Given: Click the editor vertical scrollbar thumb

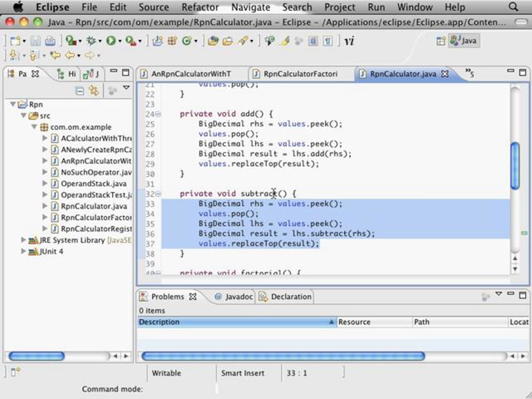Looking at the screenshot, I should point(515,166).
